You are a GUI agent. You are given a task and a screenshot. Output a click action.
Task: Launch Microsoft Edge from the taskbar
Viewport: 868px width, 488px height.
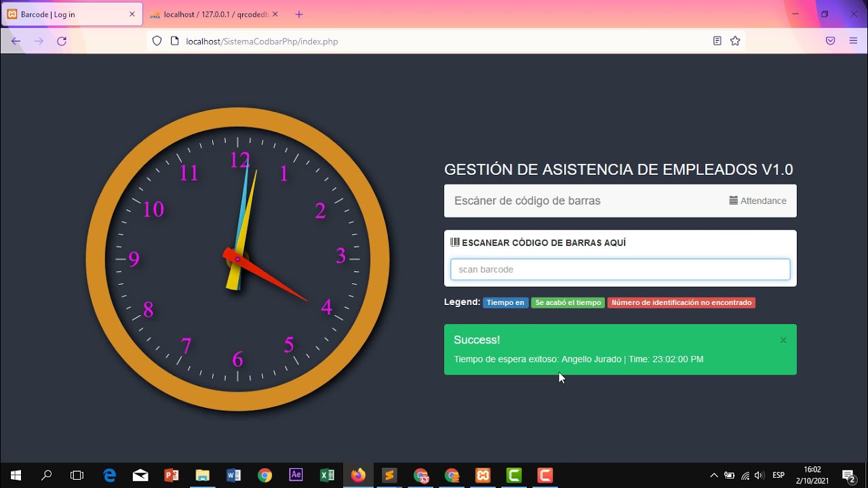(109, 475)
